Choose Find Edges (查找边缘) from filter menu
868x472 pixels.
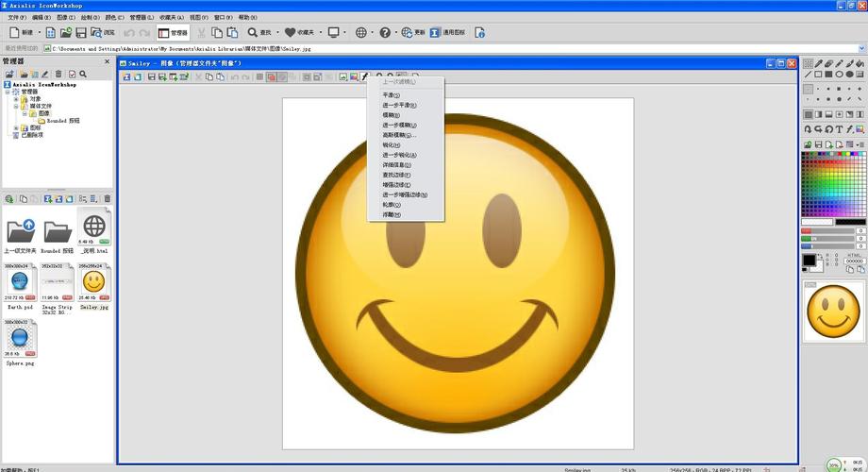(x=405, y=175)
